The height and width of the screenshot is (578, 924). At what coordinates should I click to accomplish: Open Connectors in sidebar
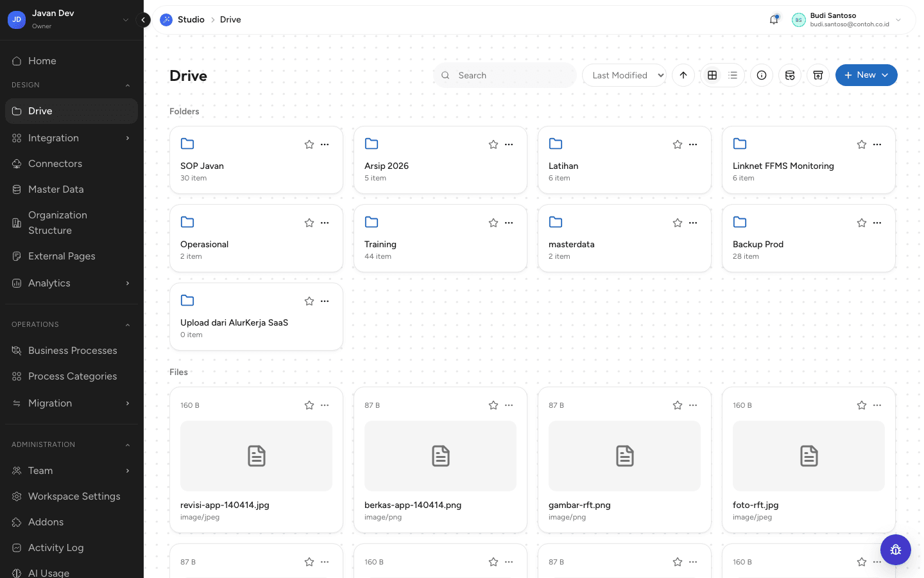click(x=71, y=164)
